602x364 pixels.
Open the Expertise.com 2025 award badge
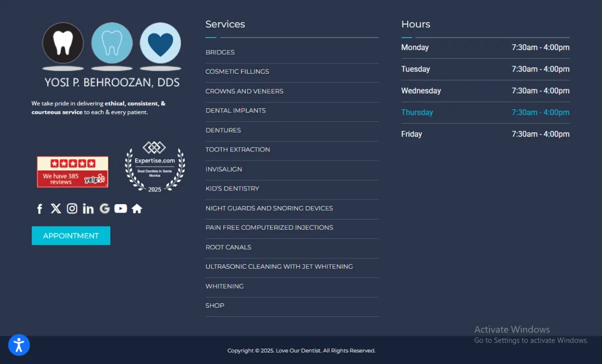point(155,167)
